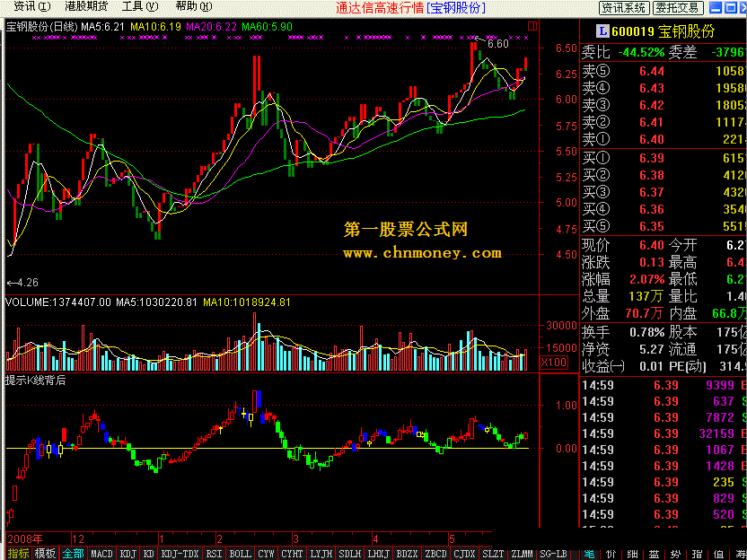Image resolution: width=747 pixels, height=560 pixels.
Task: Click the 提示K线背后 indicator name
Action: (36, 381)
